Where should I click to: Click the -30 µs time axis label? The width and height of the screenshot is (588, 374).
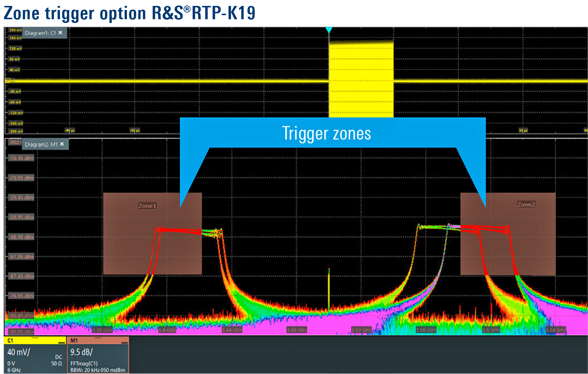[x=135, y=131]
